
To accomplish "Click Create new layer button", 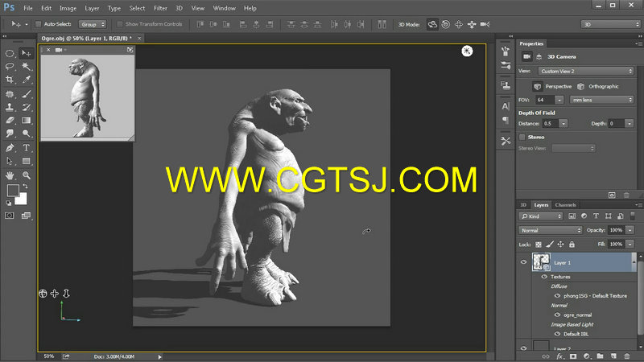I will click(x=613, y=356).
